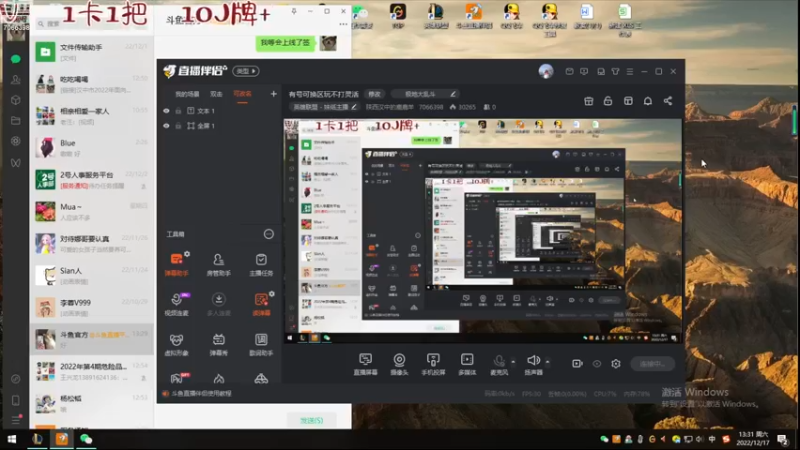Mute the 扬声器 speaker
Viewport: 800px width, 450px height.
coord(533,364)
